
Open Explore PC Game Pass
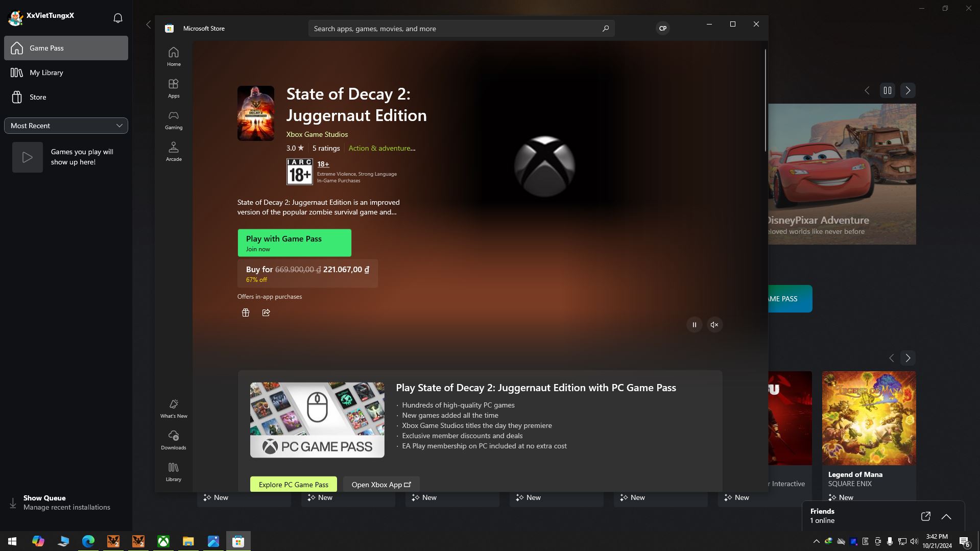(293, 484)
